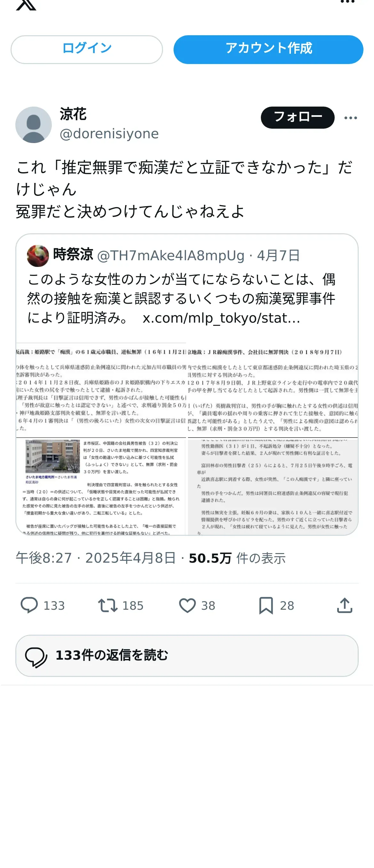This screenshot has height=868, width=374.
Task: Open the quoted x.com/mlp_tokyo link text
Action: pos(221,318)
